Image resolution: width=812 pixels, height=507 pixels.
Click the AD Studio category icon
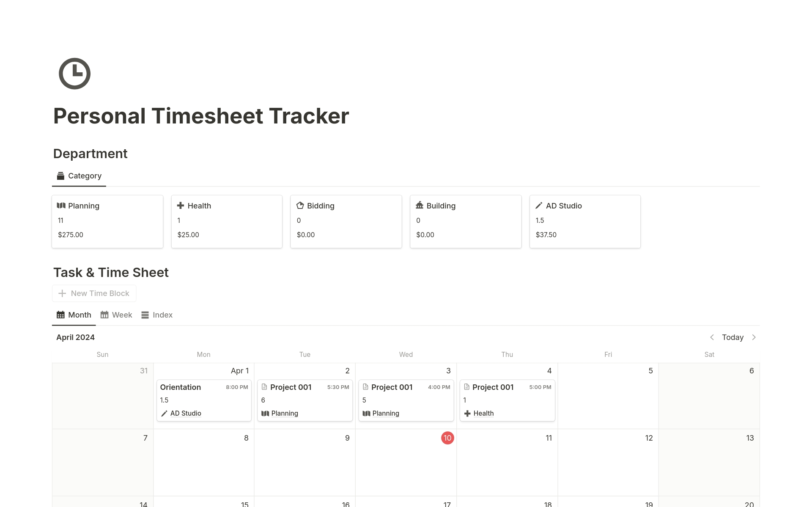(539, 205)
